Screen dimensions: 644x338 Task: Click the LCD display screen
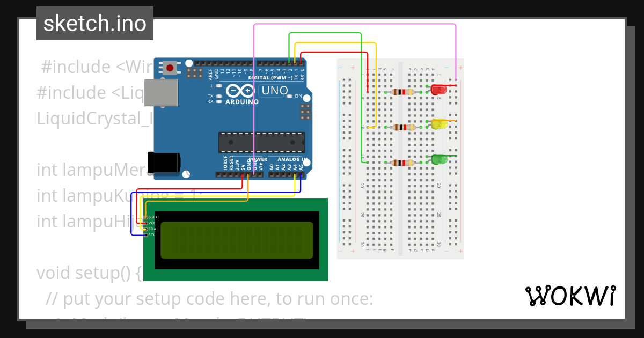point(236,239)
